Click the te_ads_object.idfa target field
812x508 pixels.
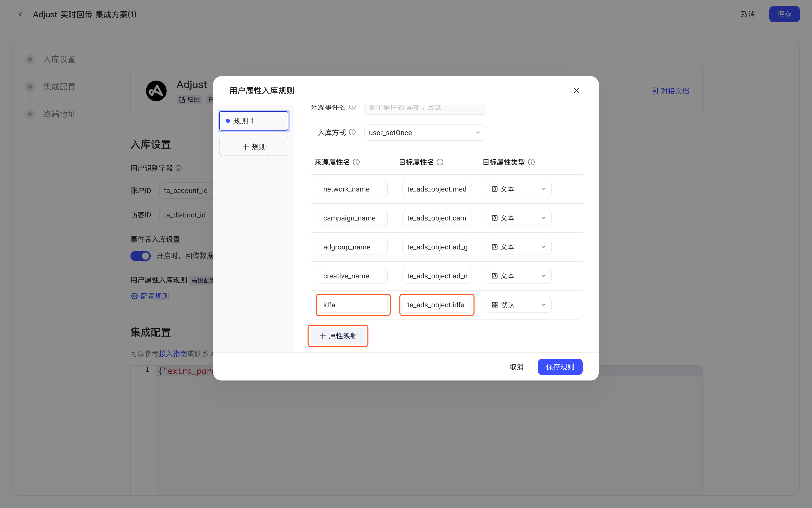pos(436,304)
